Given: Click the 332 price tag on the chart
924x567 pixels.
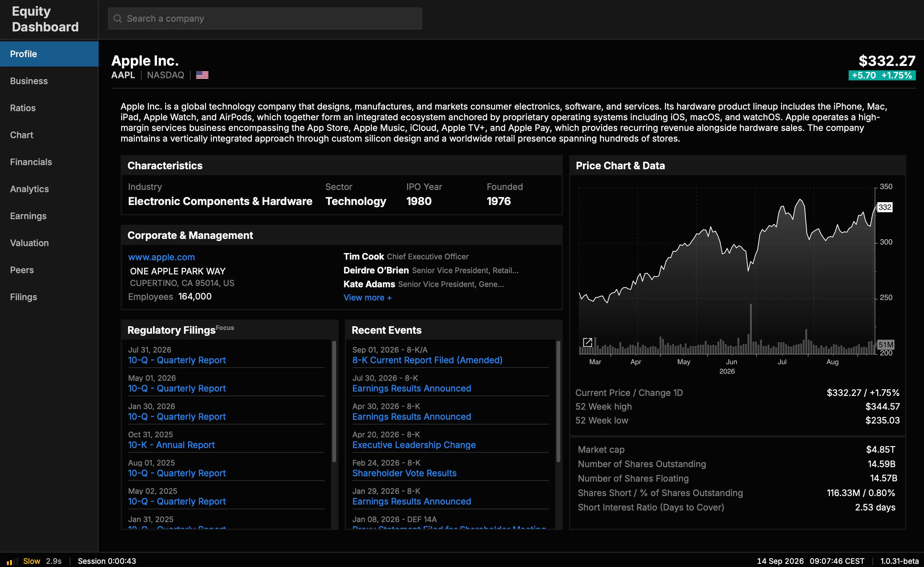Looking at the screenshot, I should 885,207.
